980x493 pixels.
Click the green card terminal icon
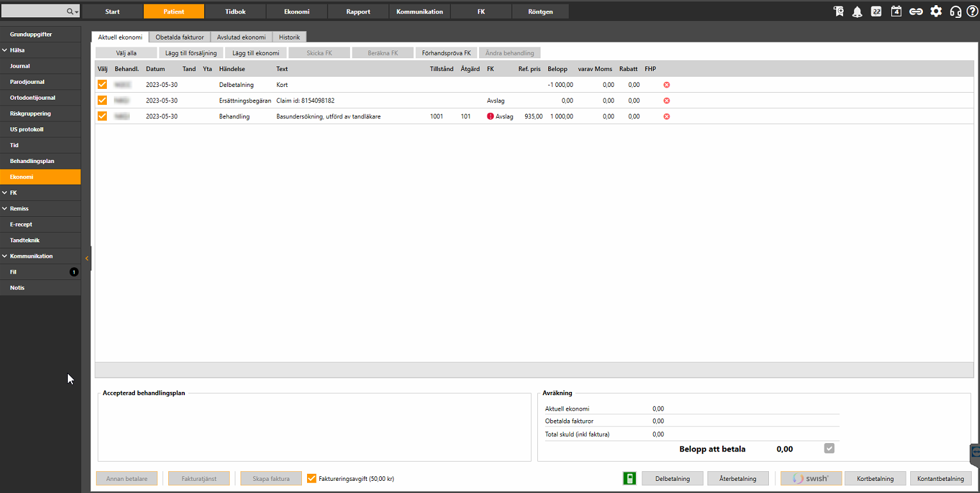629,478
